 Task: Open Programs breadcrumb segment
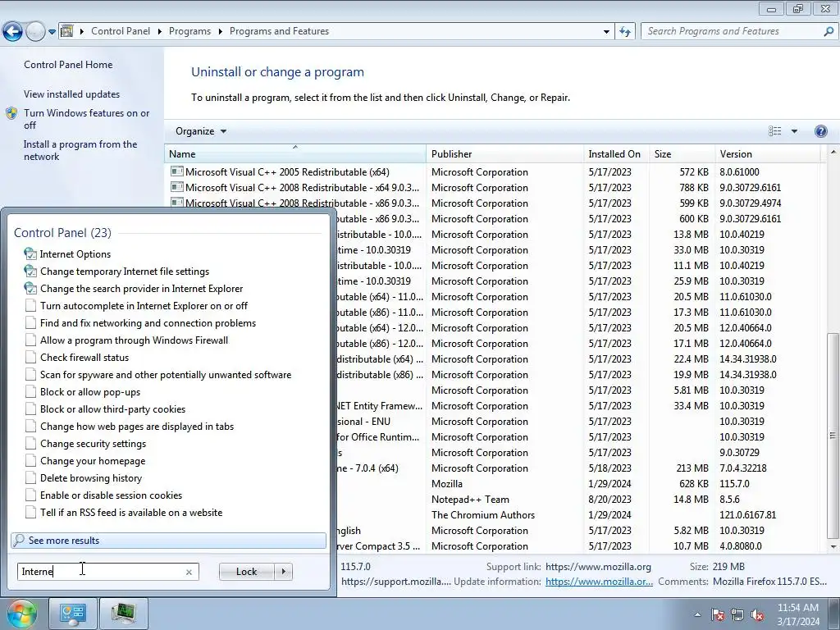coord(189,31)
